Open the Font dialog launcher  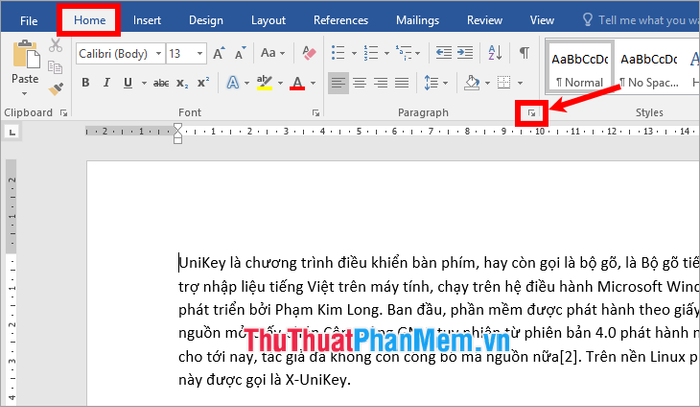pos(316,113)
